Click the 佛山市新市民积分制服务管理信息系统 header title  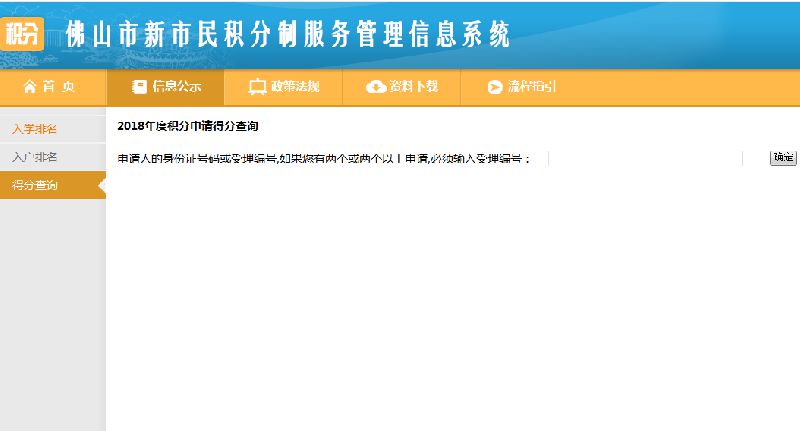coord(287,35)
